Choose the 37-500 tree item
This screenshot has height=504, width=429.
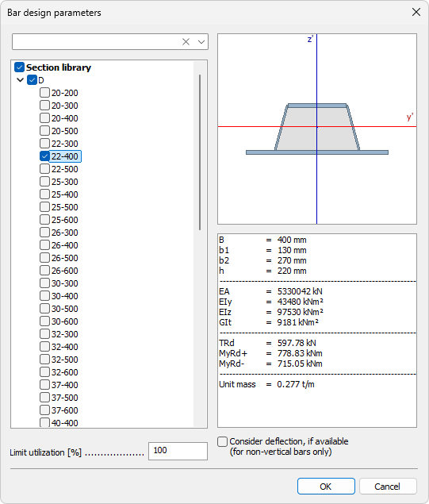coord(64,398)
